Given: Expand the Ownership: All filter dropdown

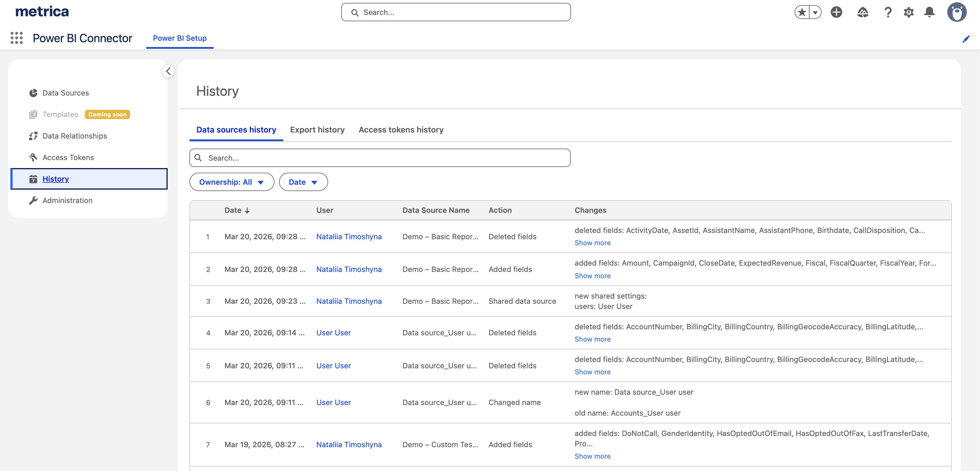Looking at the screenshot, I should tap(231, 182).
